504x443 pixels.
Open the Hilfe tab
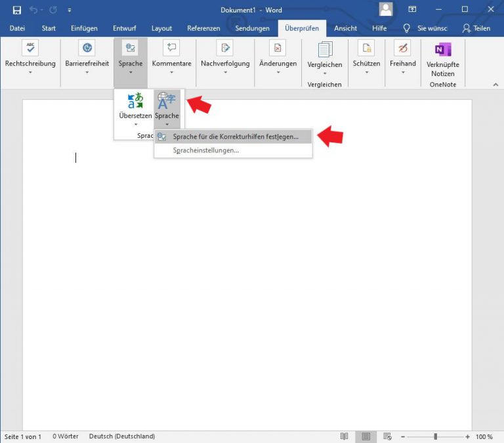click(379, 28)
